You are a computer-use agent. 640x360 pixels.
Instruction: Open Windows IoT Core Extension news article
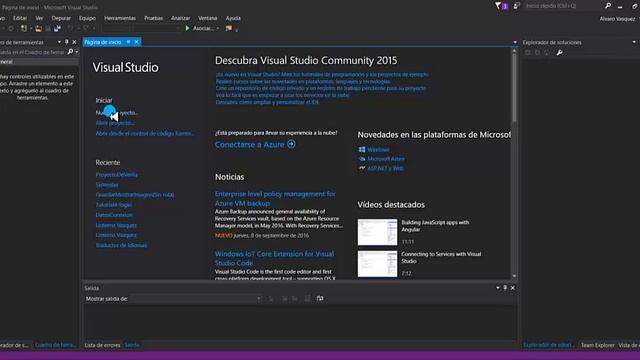click(274, 258)
